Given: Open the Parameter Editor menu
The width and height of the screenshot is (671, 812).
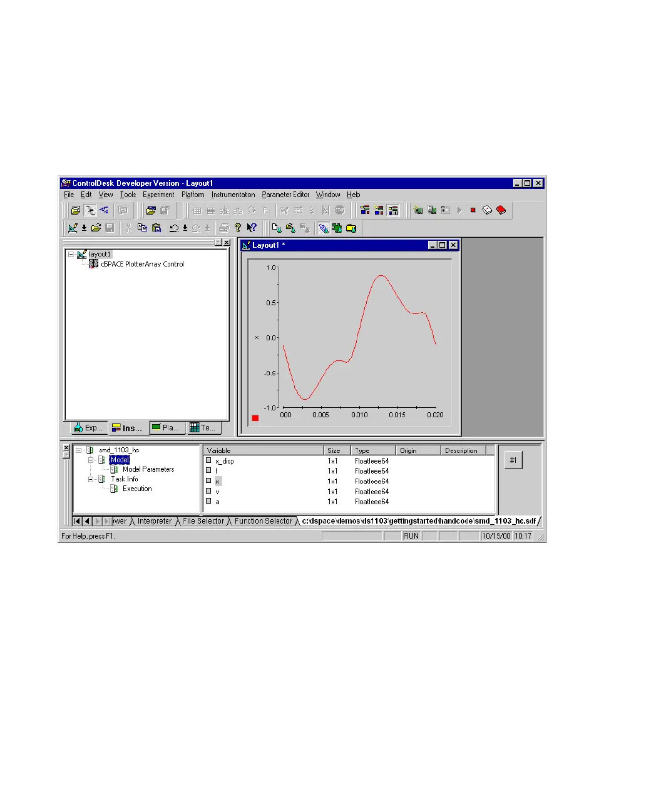Looking at the screenshot, I should click(285, 195).
